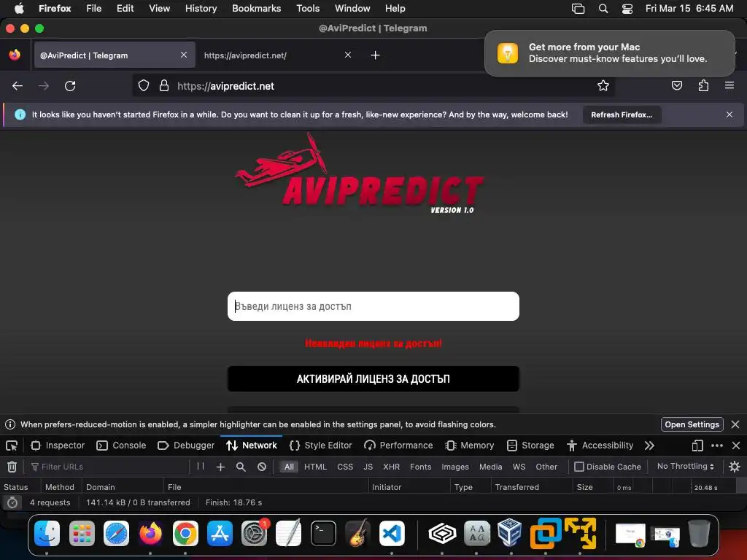Click the АКТИВИРАЙ ЛИЦЕНЗ ЗА ДОСТЪП button
This screenshot has width=747, height=560.
[373, 379]
